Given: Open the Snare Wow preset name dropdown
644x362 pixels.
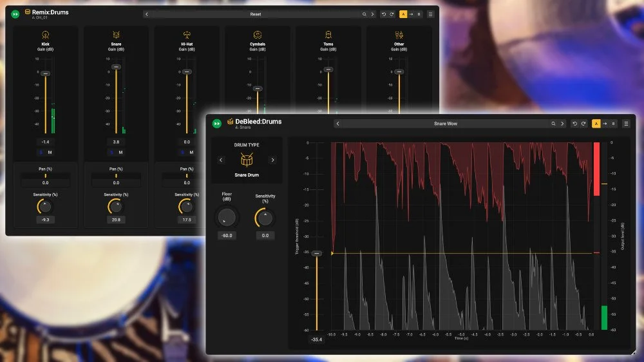Looking at the screenshot, I should [446, 124].
